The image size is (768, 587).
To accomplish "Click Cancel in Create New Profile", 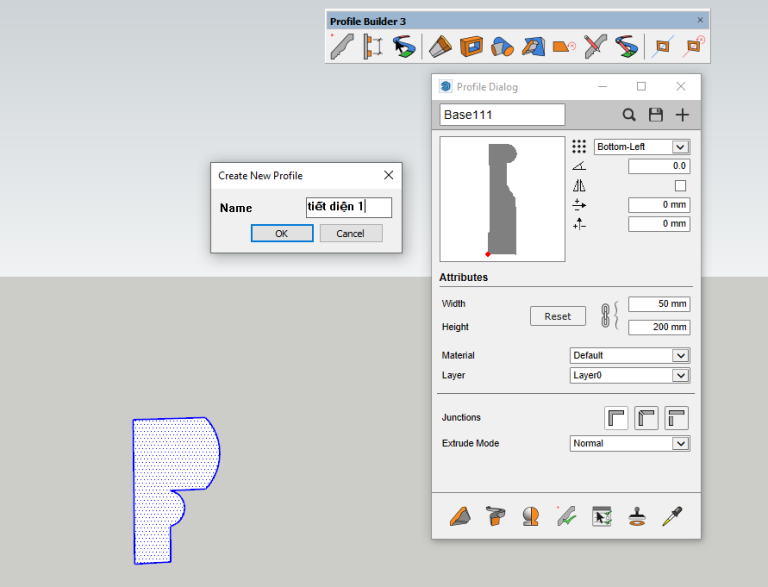I will tap(351, 233).
